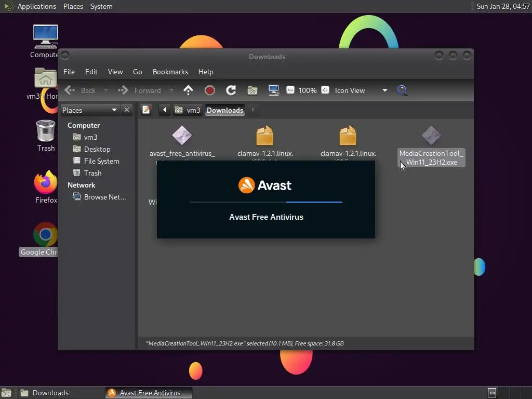The height and width of the screenshot is (399, 532).
Task: Stop loading with the red stop icon
Action: (210, 90)
